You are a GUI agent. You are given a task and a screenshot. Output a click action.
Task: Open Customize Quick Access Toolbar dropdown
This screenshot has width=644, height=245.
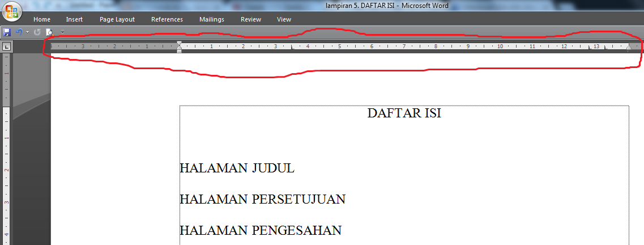click(x=62, y=32)
